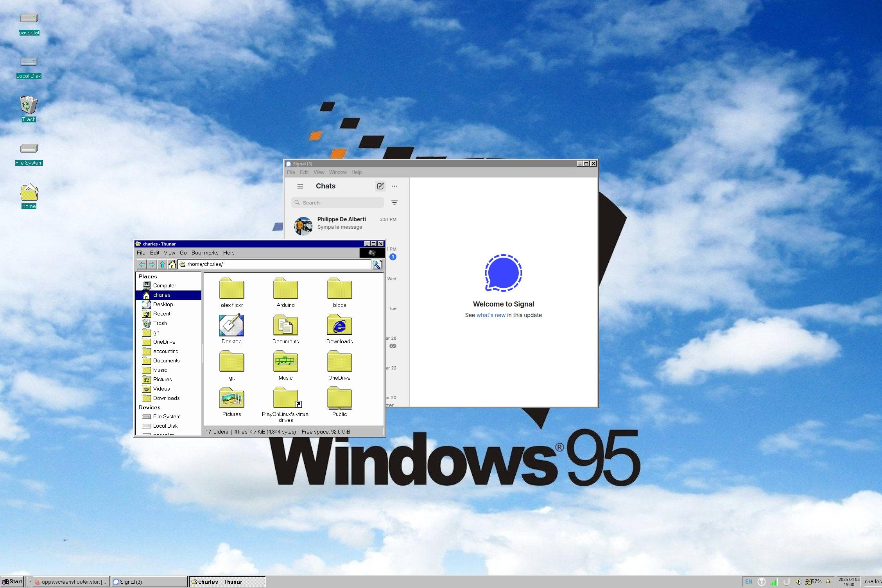The width and height of the screenshot is (882, 588).
Task: Open Thunar's Edit menu
Action: [154, 253]
